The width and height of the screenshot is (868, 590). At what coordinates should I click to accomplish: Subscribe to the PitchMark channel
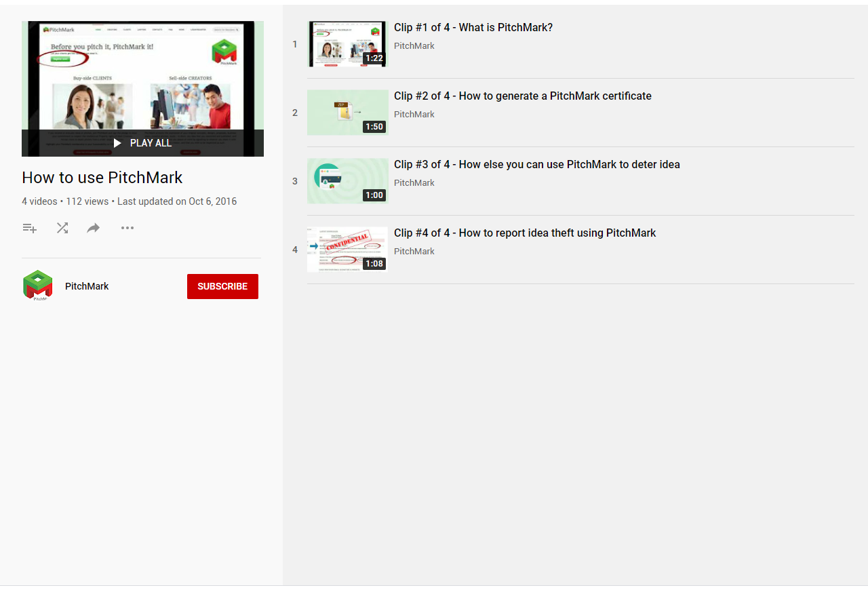[222, 286]
